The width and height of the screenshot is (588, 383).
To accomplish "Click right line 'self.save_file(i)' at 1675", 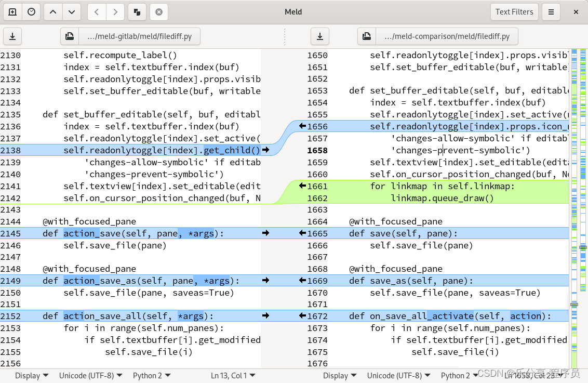I will [x=455, y=352].
